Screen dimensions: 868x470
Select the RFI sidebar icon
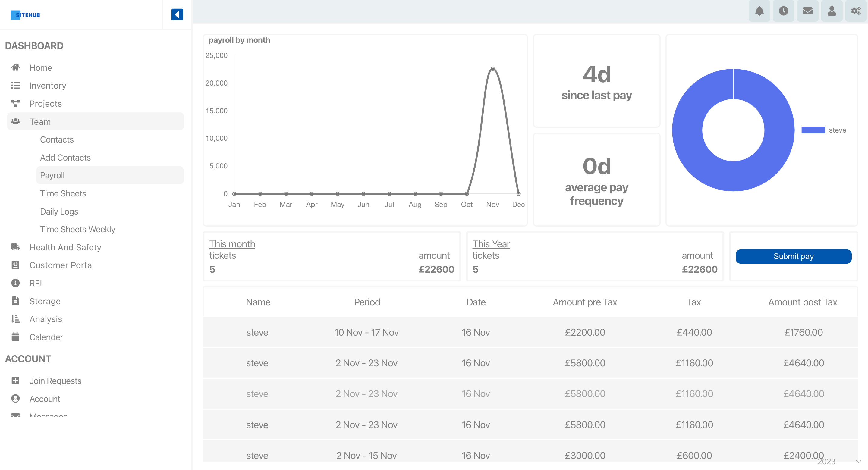(x=15, y=283)
